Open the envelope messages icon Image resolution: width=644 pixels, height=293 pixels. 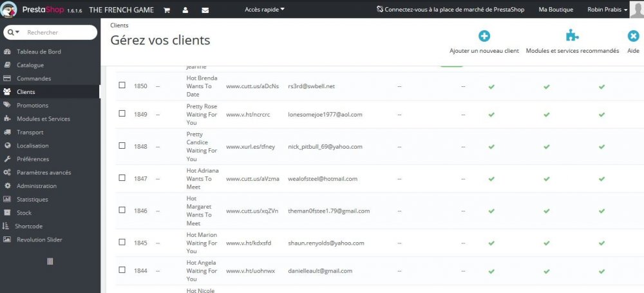pos(205,10)
